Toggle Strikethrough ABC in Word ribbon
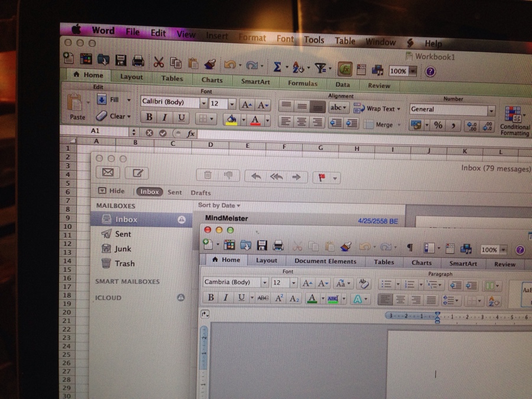Screen dimensions: 532x399 pos(262,299)
